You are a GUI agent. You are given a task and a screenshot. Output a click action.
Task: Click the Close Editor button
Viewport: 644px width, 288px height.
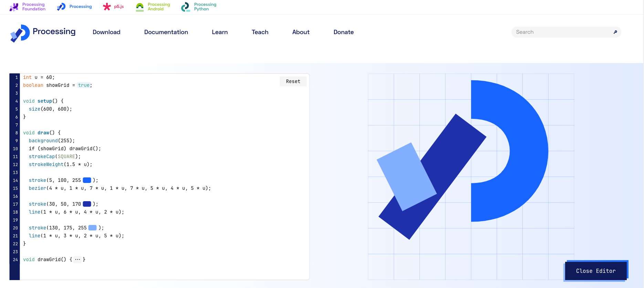point(595,271)
